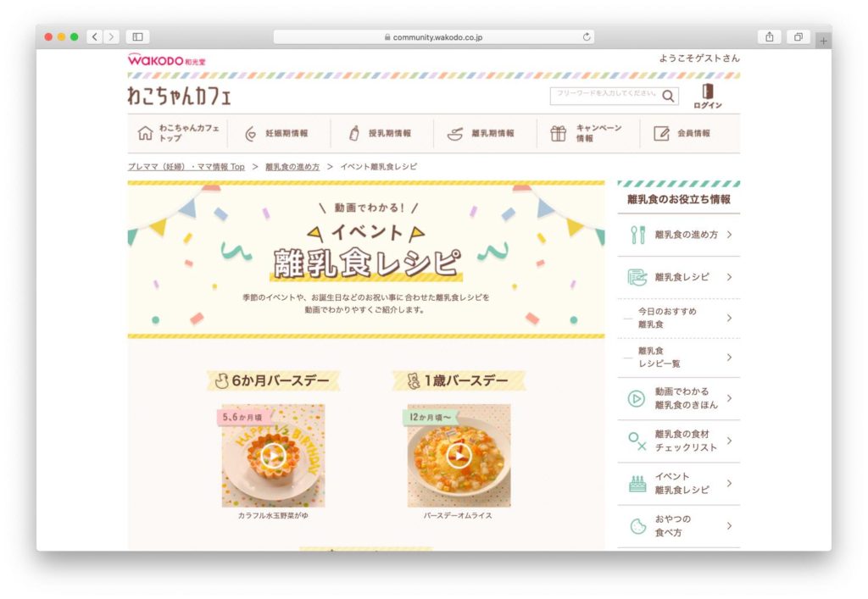This screenshot has width=868, height=599.
Task: Click the 離乳食の進め方 breadcrumb link
Action: [292, 166]
